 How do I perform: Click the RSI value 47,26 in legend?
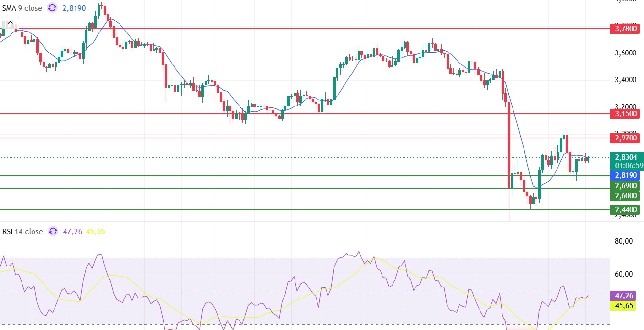72,232
